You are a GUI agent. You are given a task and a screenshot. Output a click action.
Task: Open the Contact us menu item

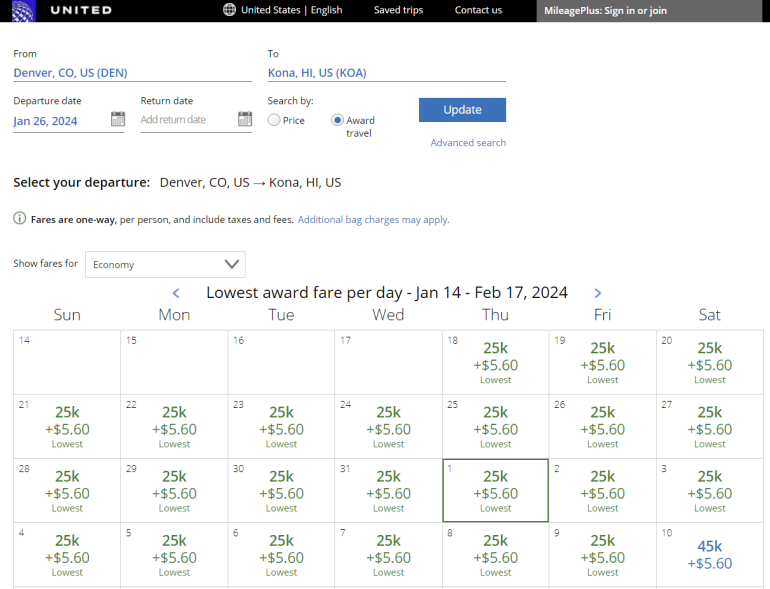478,10
